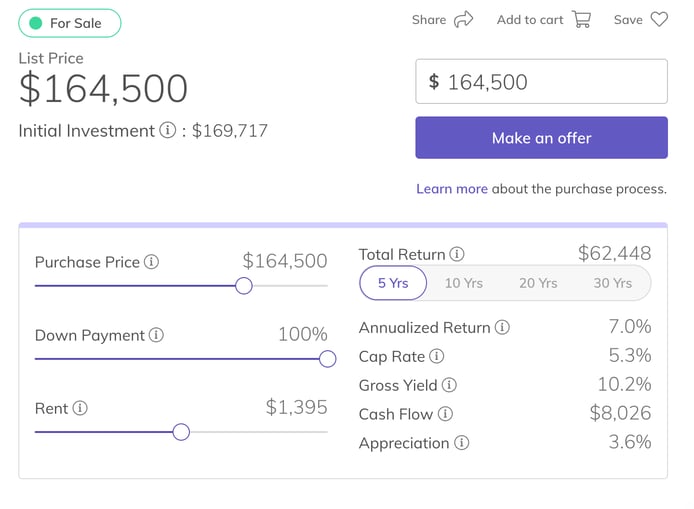Switch to the 20 Yrs tab

pyautogui.click(x=538, y=283)
